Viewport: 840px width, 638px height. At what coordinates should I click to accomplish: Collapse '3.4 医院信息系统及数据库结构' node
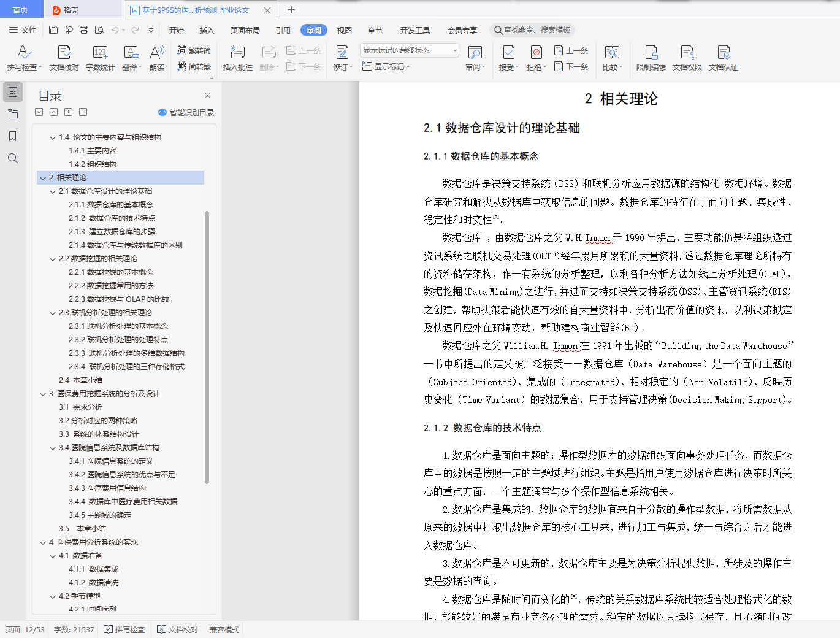point(53,448)
